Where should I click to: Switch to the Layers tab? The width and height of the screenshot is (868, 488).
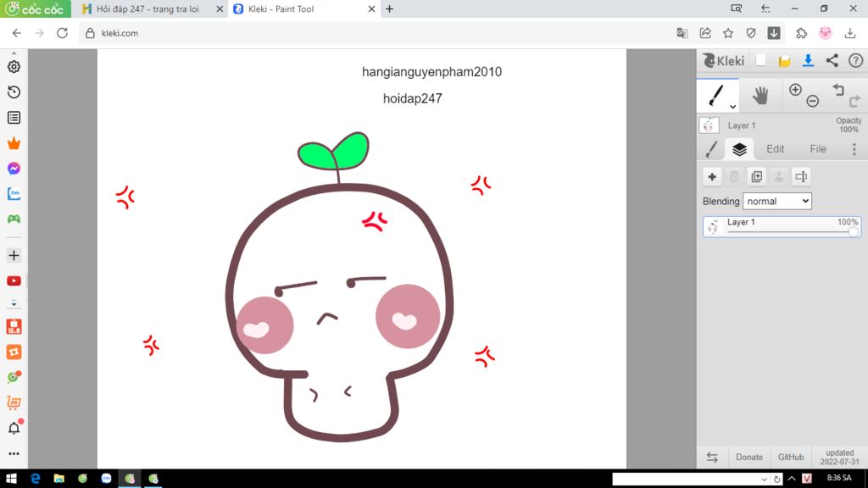click(x=739, y=149)
